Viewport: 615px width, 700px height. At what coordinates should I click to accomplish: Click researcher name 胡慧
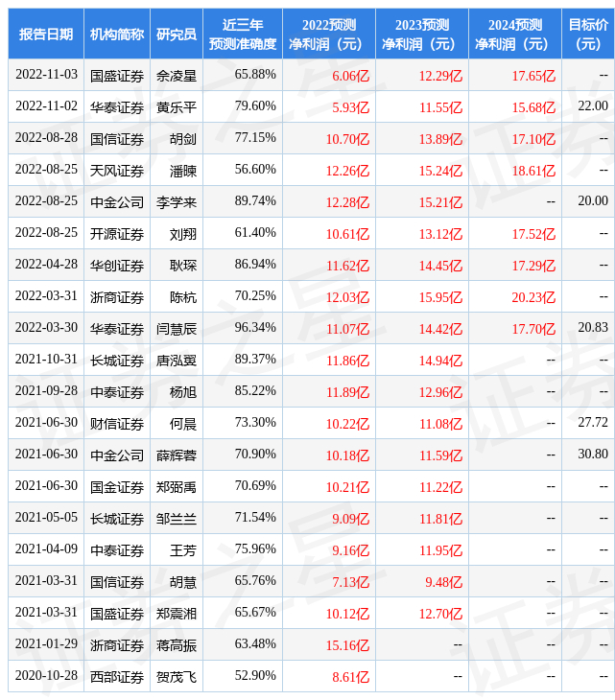click(183, 582)
